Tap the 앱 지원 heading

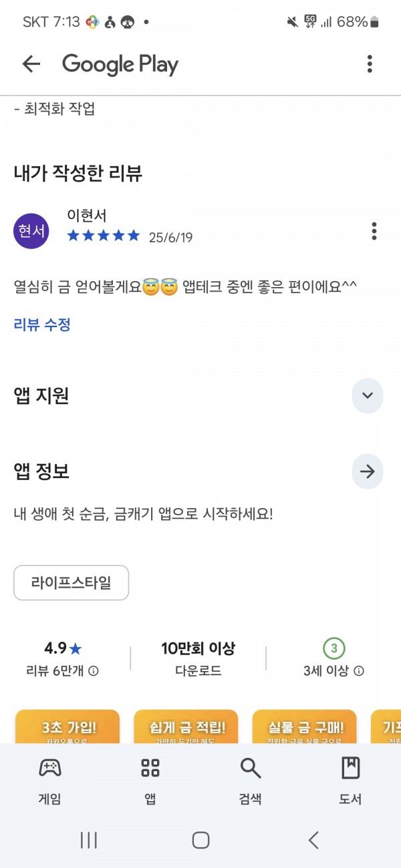tap(41, 396)
